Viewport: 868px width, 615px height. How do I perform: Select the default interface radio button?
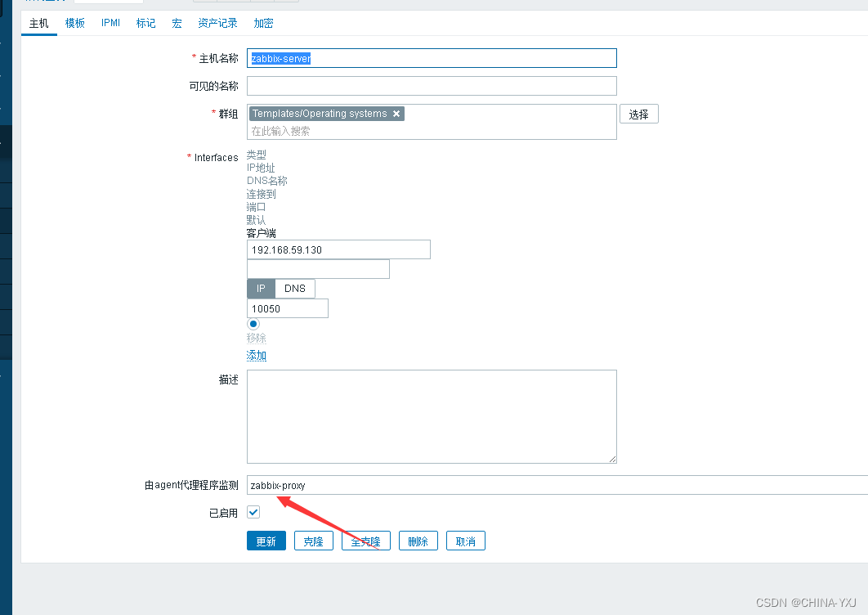(x=253, y=324)
